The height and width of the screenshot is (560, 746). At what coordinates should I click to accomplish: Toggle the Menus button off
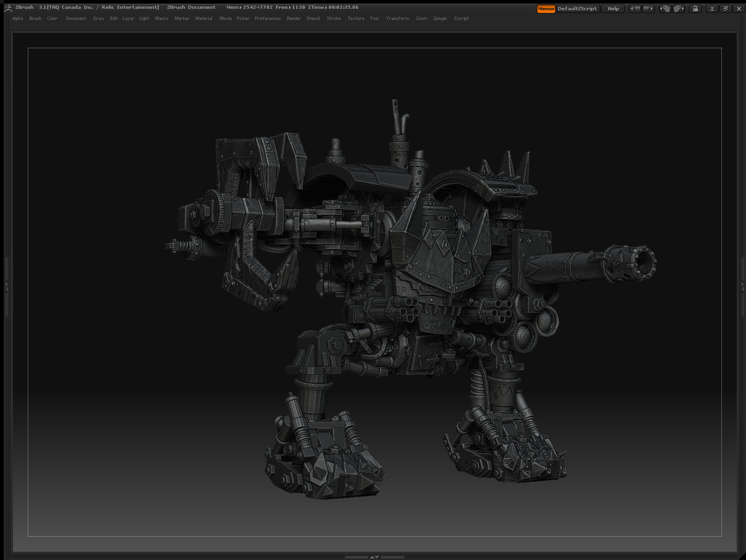tap(546, 8)
